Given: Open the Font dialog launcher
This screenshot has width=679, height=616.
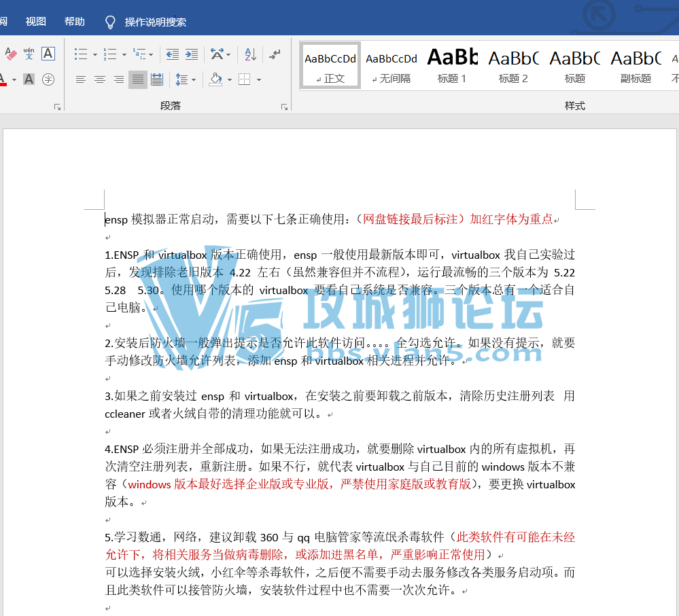Looking at the screenshot, I should point(57,107).
